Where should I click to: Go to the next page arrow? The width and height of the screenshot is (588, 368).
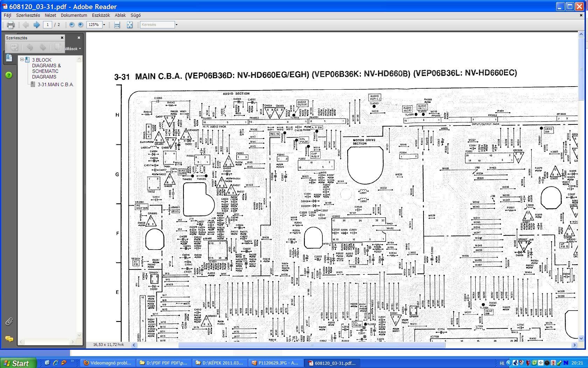pos(36,25)
